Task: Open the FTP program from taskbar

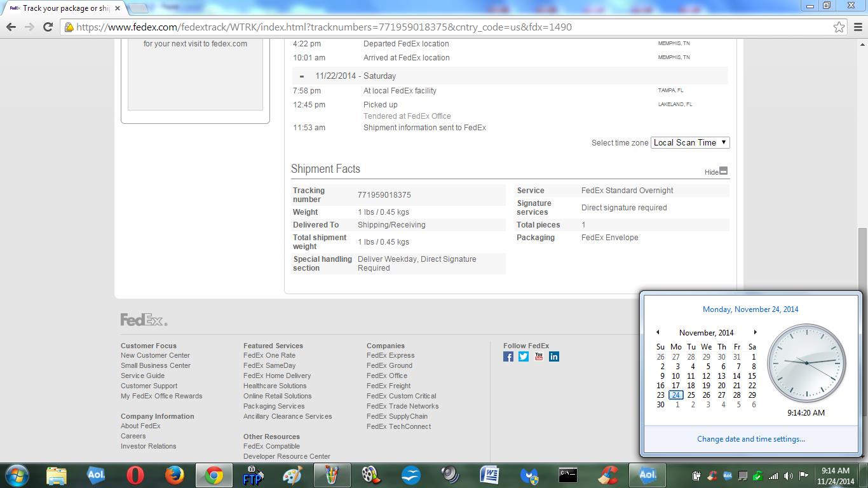Action: click(253, 475)
